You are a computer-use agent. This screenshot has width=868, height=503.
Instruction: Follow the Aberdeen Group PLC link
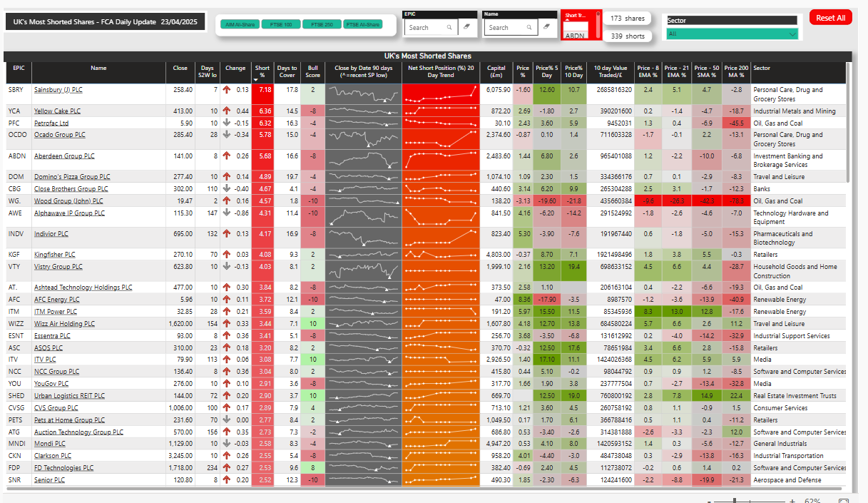click(64, 156)
